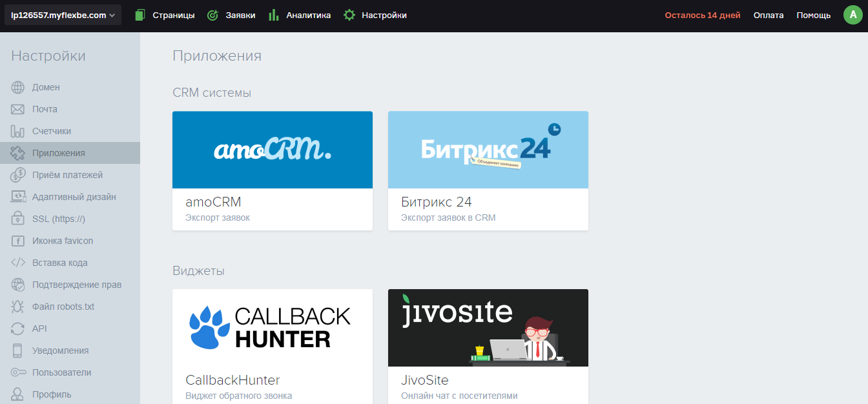Click the Профиль person icon
The width and height of the screenshot is (868, 404).
coord(17,394)
